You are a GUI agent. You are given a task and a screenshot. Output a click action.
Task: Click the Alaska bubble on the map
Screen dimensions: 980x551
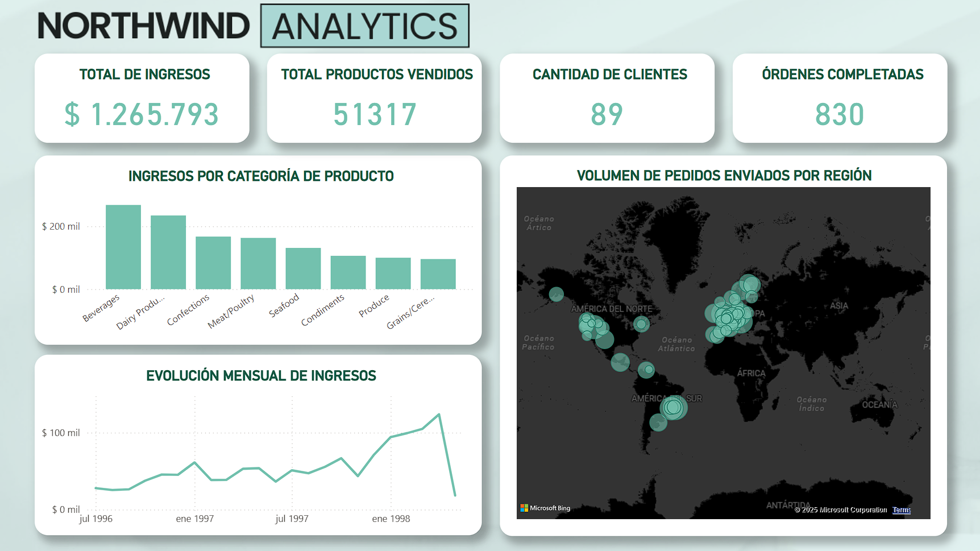pos(556,294)
